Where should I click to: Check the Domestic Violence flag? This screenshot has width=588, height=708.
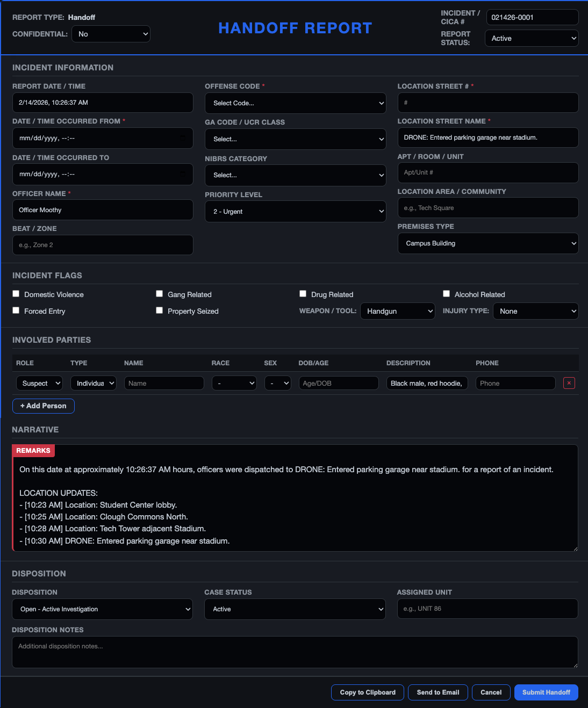[x=16, y=294]
